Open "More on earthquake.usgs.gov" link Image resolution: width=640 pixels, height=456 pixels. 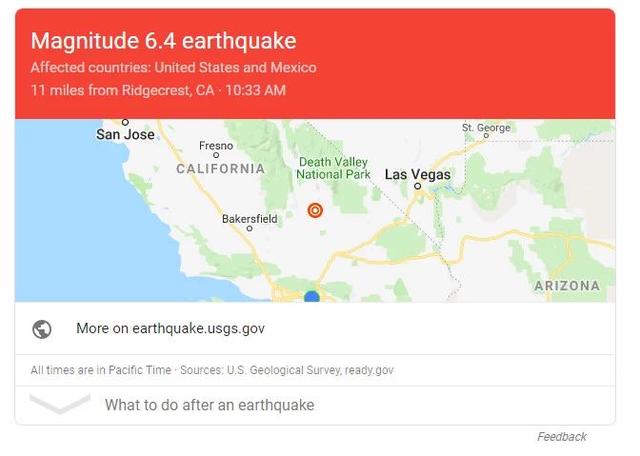pos(170,328)
